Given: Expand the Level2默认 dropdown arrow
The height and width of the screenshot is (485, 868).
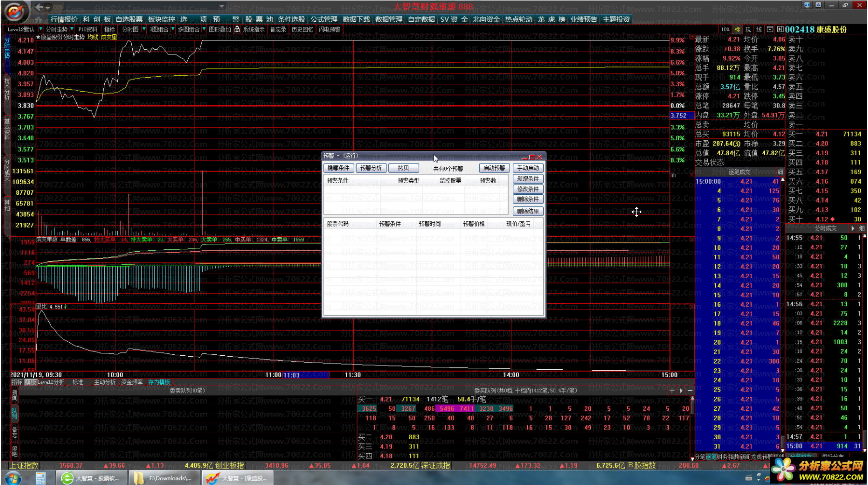Looking at the screenshot, I should click(41, 29).
